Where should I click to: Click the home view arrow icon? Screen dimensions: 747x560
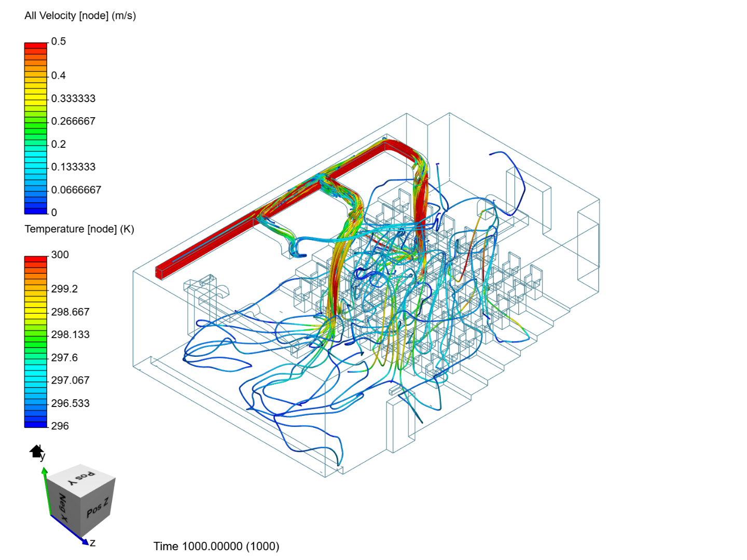point(36,452)
